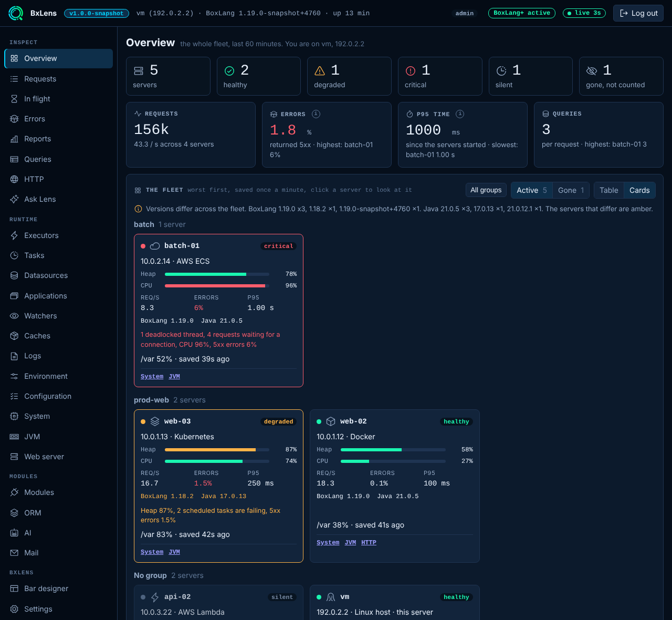Click info icon next to P95 TIME

[460, 114]
